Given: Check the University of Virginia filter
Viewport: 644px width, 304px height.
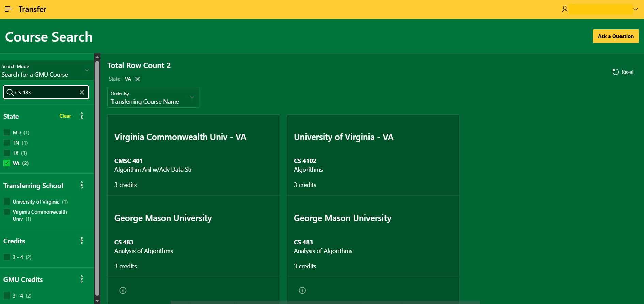Looking at the screenshot, I should pos(7,202).
